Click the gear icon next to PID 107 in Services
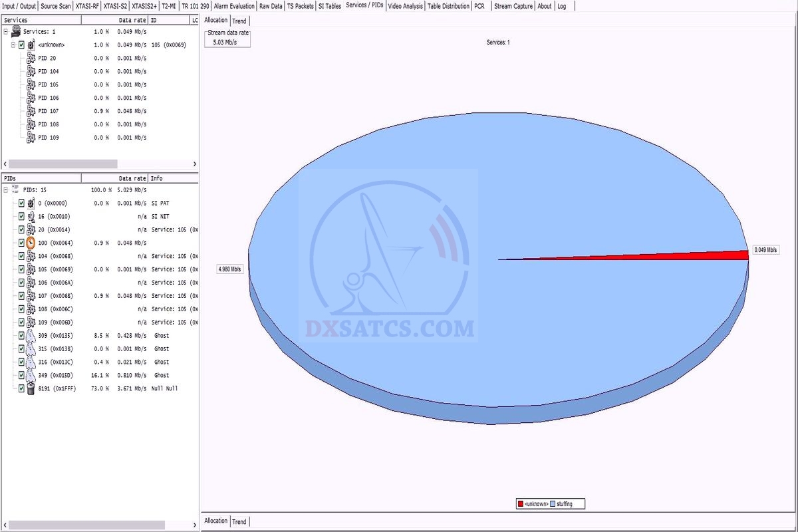The height and width of the screenshot is (532, 798). pyautogui.click(x=31, y=111)
